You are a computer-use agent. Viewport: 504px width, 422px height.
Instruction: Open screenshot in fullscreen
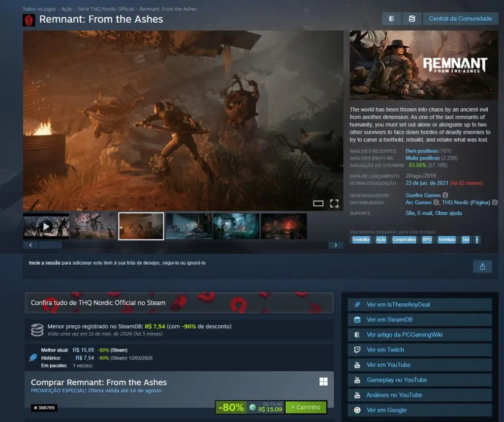coord(334,203)
